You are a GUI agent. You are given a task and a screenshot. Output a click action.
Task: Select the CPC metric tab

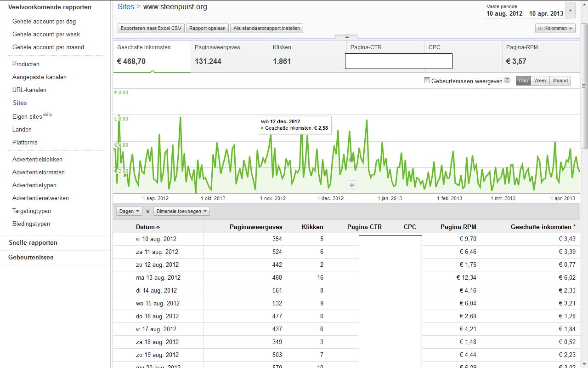[x=463, y=57]
